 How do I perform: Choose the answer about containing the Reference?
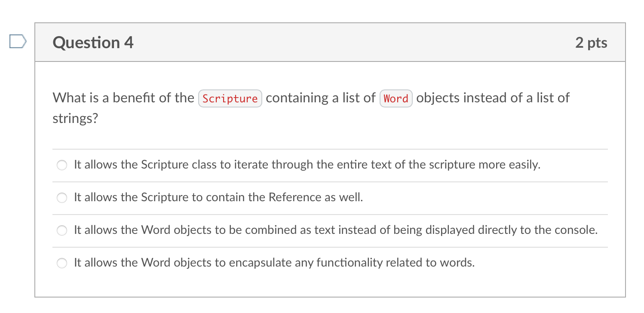point(61,197)
